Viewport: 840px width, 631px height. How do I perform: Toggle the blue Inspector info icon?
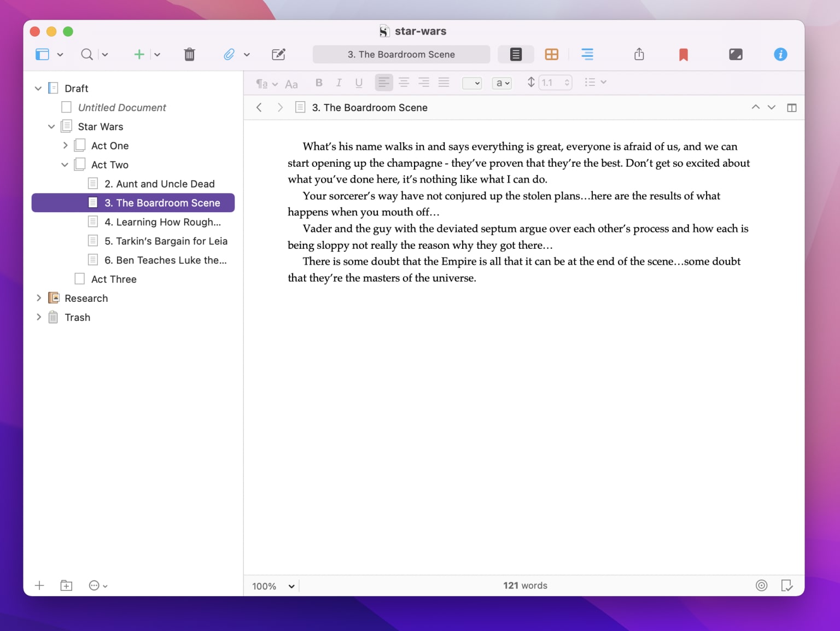point(780,54)
